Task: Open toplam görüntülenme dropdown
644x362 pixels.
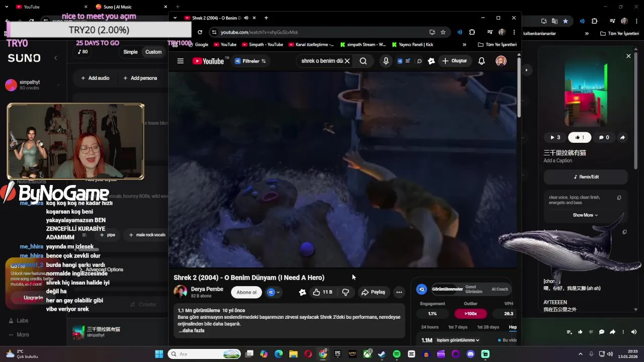Action: tap(458, 340)
